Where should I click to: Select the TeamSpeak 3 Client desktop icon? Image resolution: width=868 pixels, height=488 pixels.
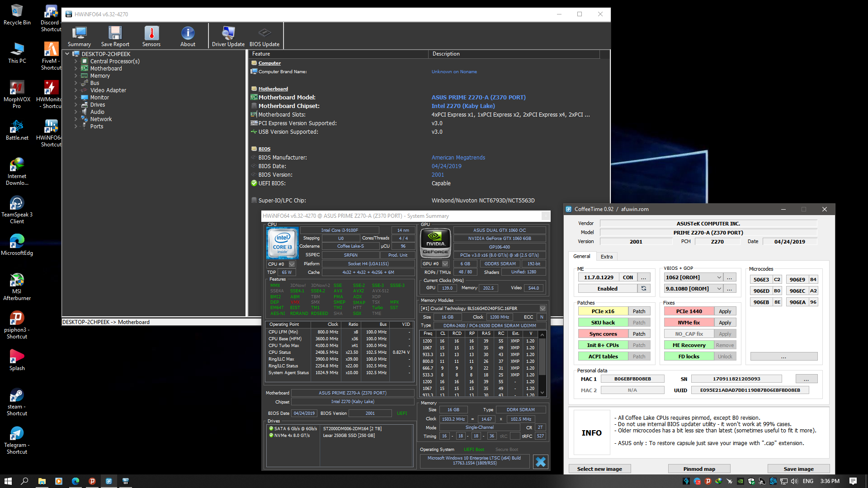coord(17,210)
